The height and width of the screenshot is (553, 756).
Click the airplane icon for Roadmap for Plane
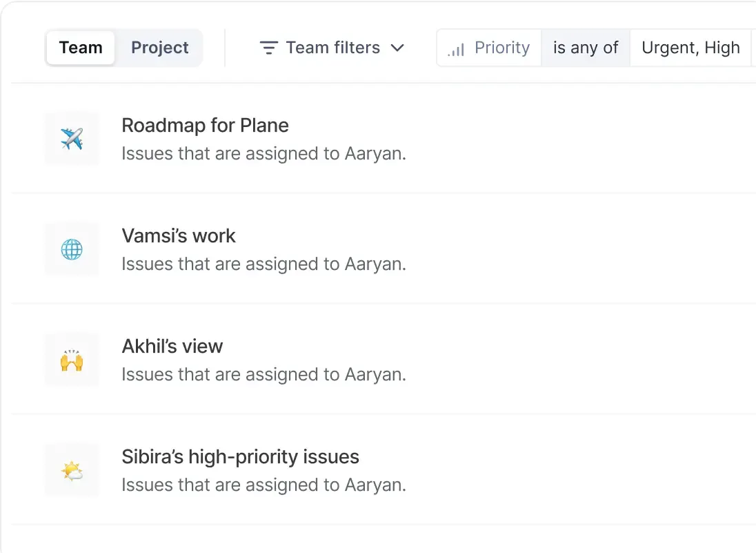[x=71, y=138]
